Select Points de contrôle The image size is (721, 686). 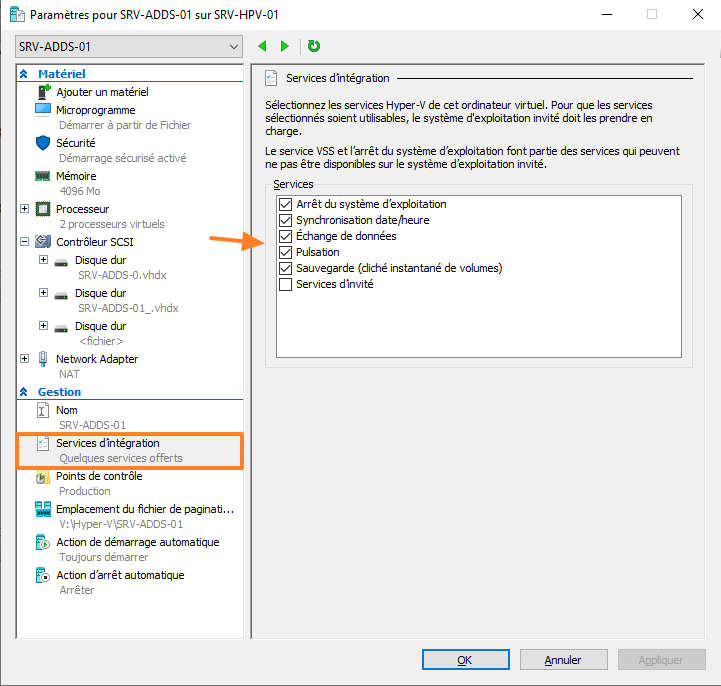point(99,476)
